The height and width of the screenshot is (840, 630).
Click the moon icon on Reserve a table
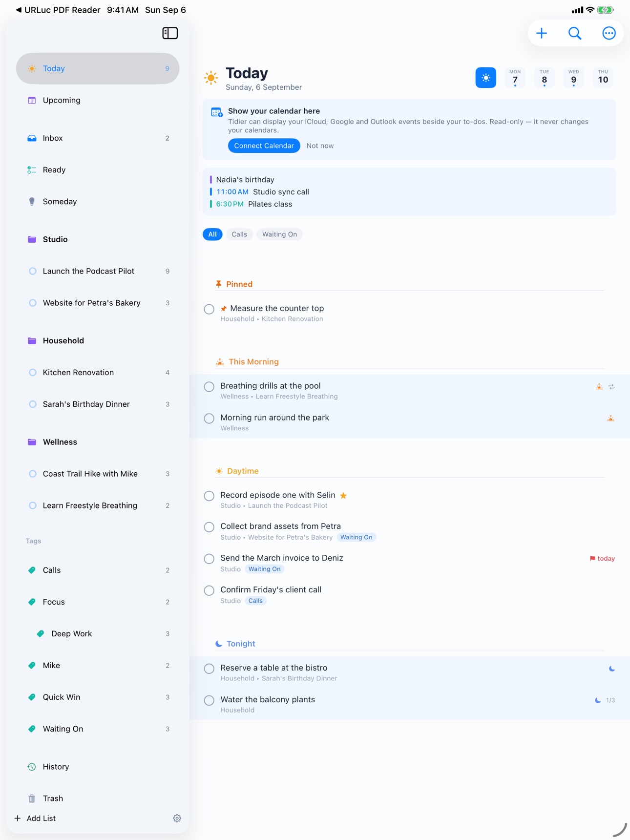611,669
